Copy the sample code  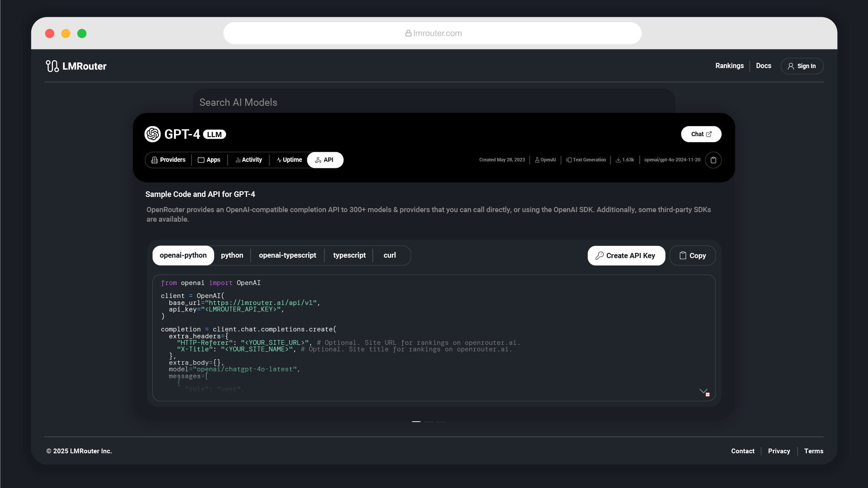tap(692, 255)
